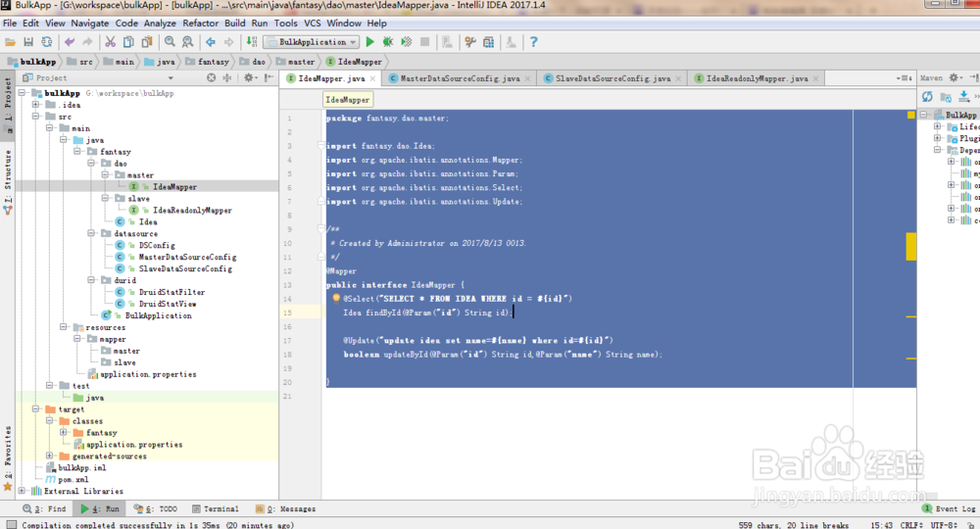
Task: Click the yellow inspection status indicator
Action: (x=910, y=115)
